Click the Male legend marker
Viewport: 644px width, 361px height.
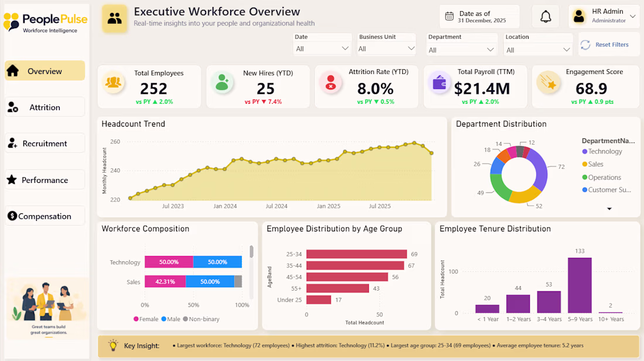pos(164,319)
